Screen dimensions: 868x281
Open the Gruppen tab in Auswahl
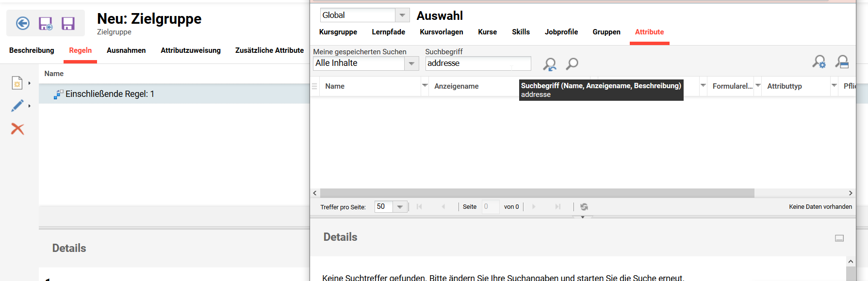point(606,32)
